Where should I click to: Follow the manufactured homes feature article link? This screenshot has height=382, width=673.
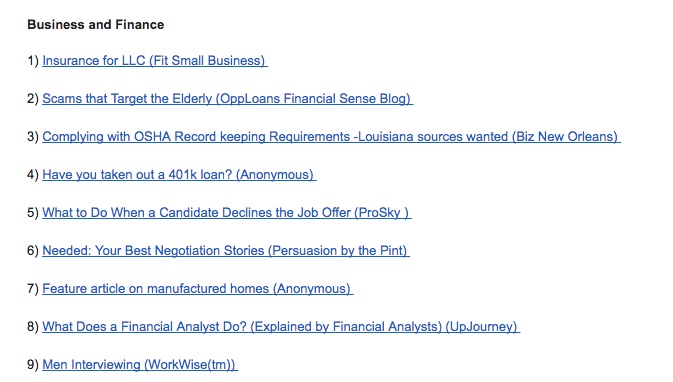coord(197,289)
